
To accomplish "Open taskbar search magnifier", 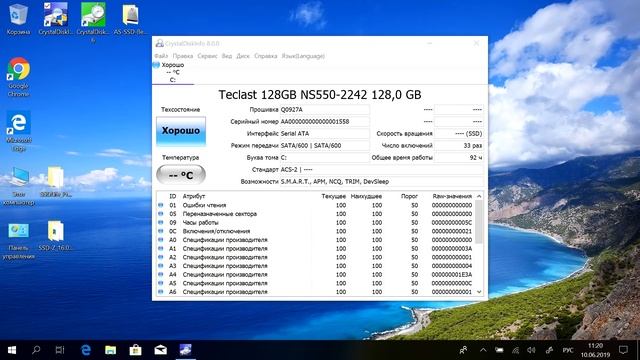I will tap(36, 350).
